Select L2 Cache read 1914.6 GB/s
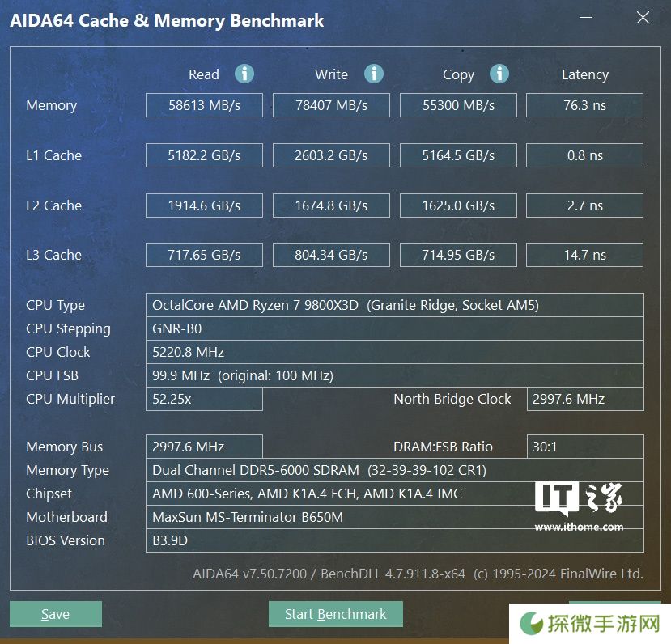The height and width of the screenshot is (644, 671). [x=204, y=205]
